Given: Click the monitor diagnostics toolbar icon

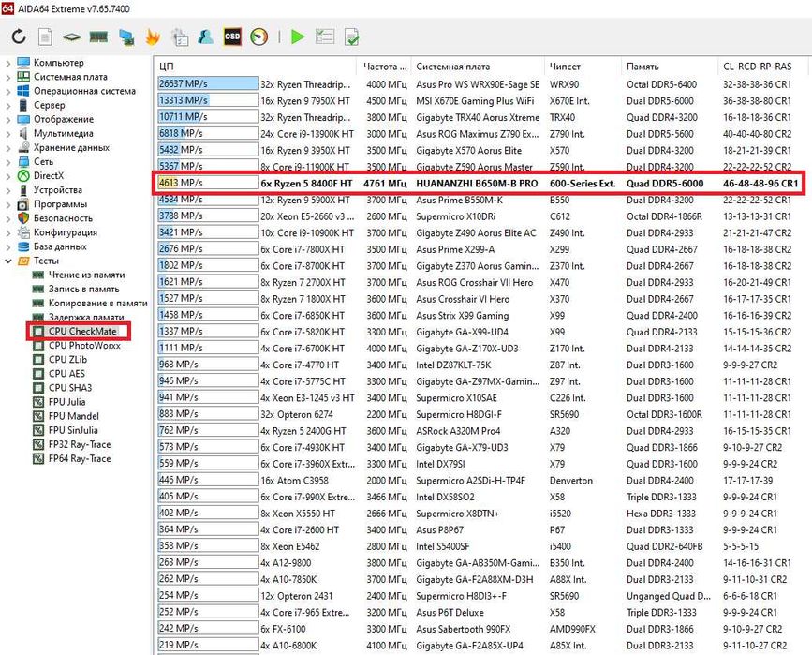Looking at the screenshot, I should click(x=126, y=37).
